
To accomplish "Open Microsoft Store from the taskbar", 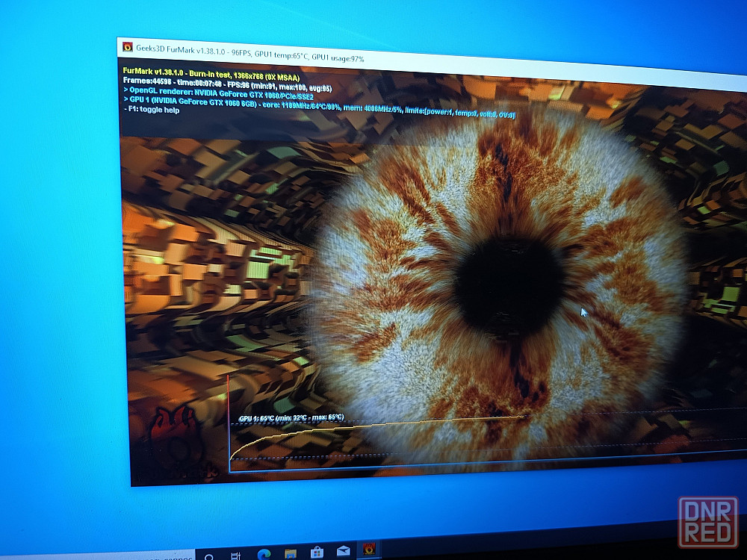I will click(x=317, y=553).
